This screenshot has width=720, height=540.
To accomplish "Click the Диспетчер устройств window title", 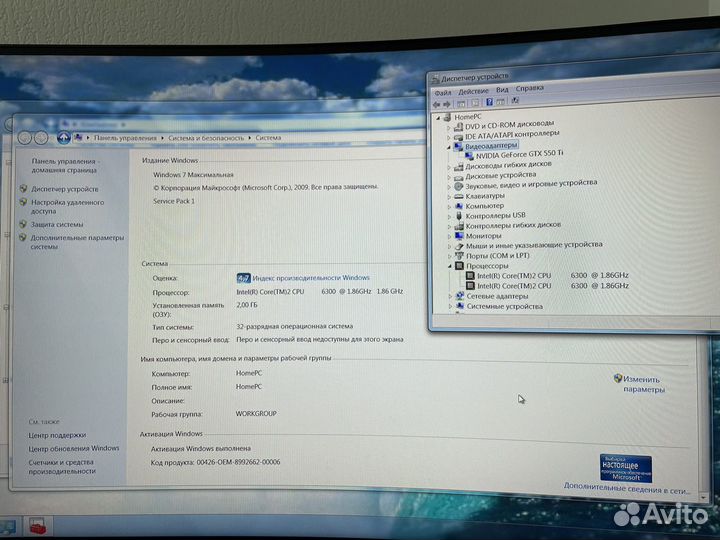I will pyautogui.click(x=475, y=77).
